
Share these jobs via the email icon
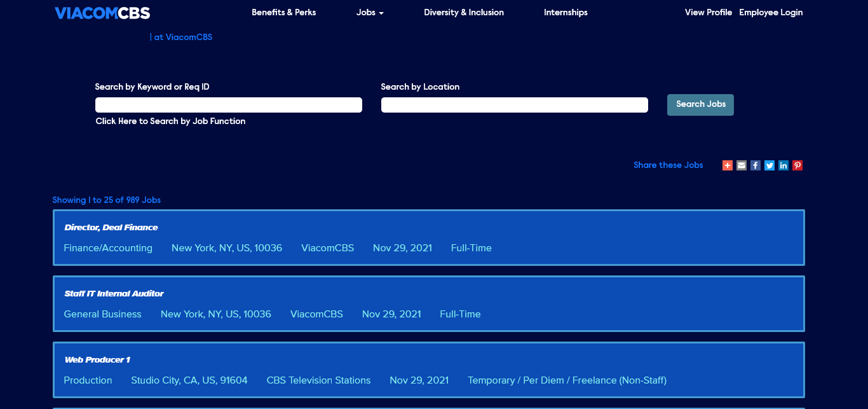click(x=742, y=165)
